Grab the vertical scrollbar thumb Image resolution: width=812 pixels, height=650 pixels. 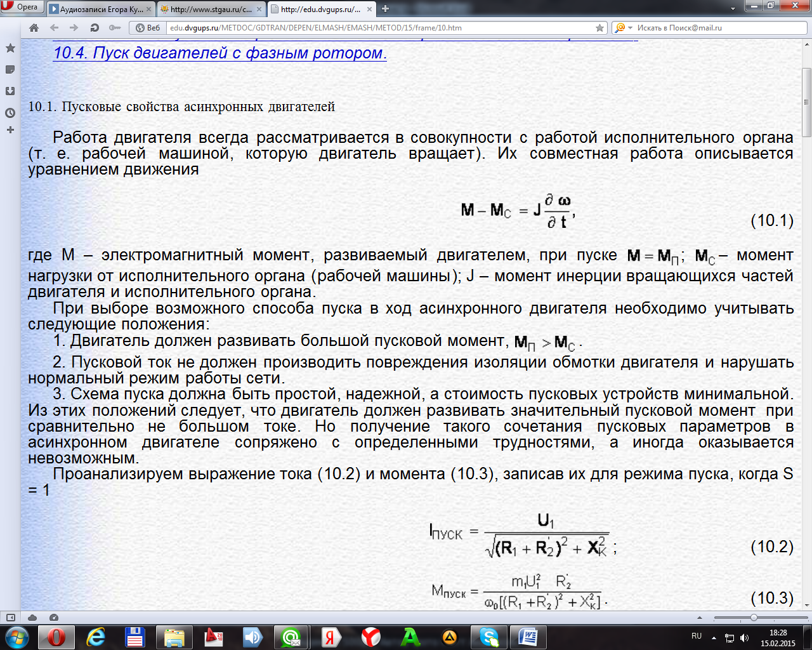(x=807, y=102)
